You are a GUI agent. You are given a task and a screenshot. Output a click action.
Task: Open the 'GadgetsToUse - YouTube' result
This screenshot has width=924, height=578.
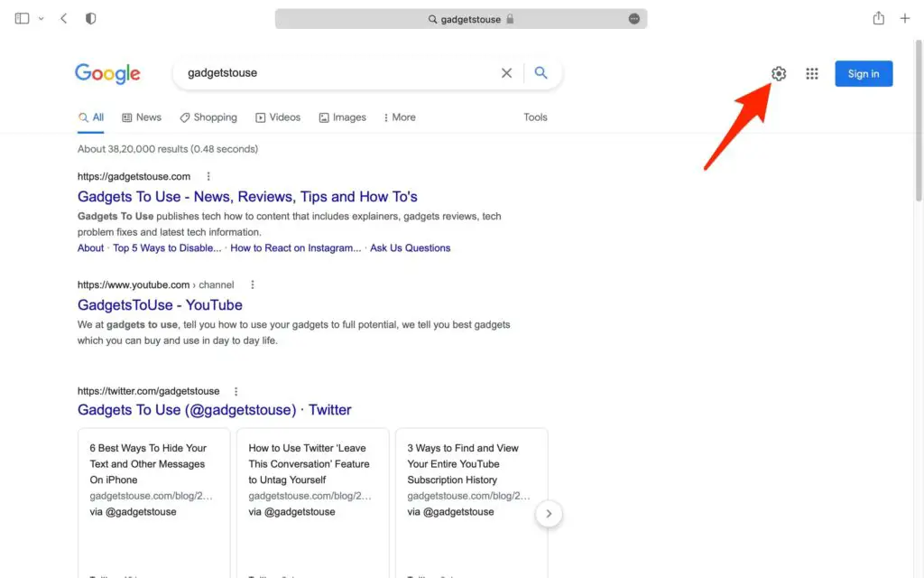pyautogui.click(x=160, y=305)
